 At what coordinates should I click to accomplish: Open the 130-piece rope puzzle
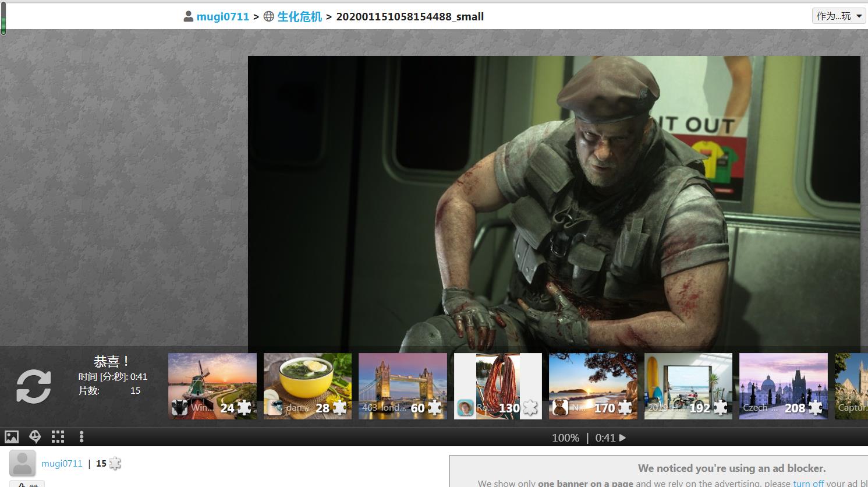pos(498,386)
